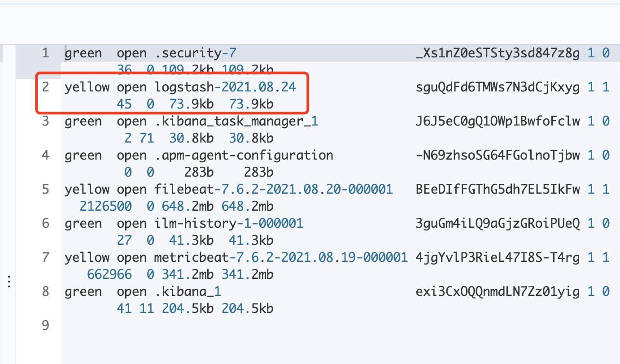This screenshot has height=364, width=620.
Task: Click line number 9 on the empty line
Action: tap(45, 325)
